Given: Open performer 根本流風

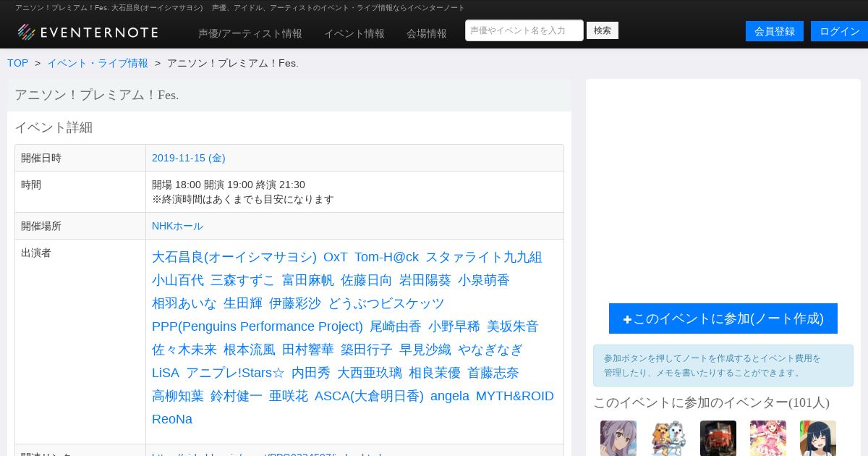Looking at the screenshot, I should pos(250,350).
